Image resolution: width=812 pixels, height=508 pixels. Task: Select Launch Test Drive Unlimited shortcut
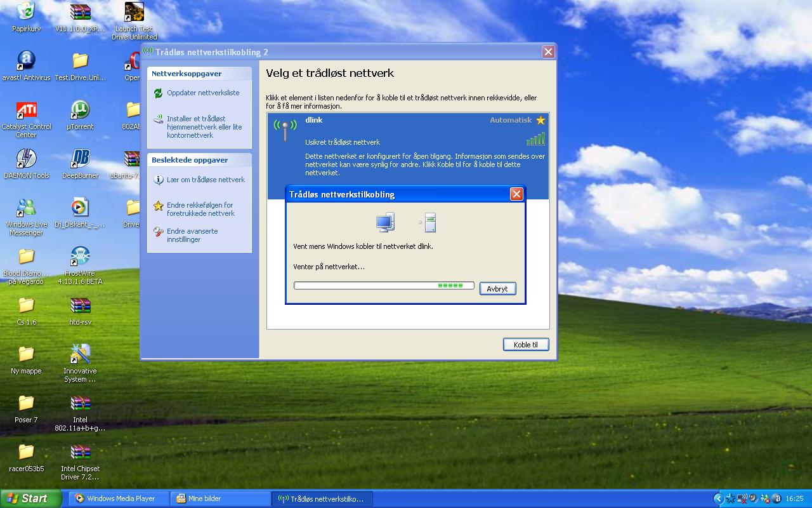134,20
